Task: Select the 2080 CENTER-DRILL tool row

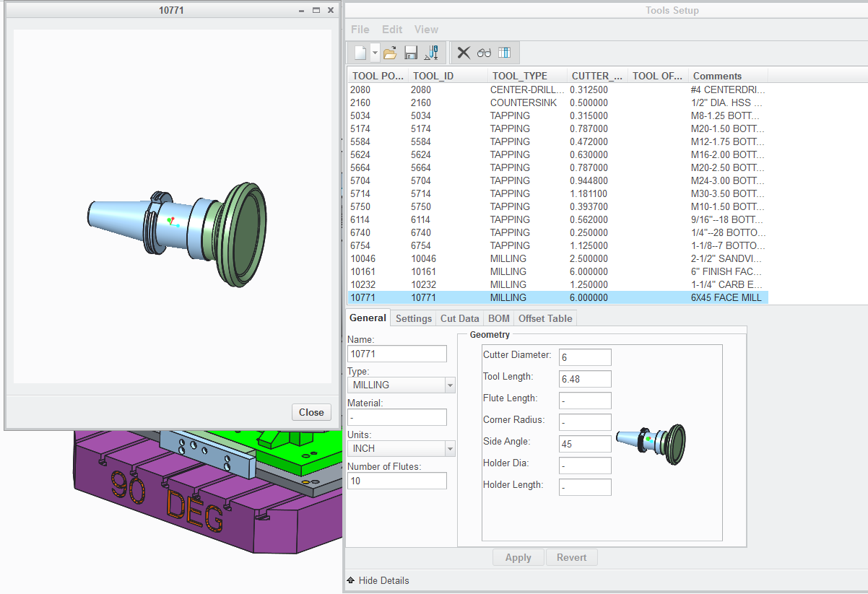Action: (557, 89)
